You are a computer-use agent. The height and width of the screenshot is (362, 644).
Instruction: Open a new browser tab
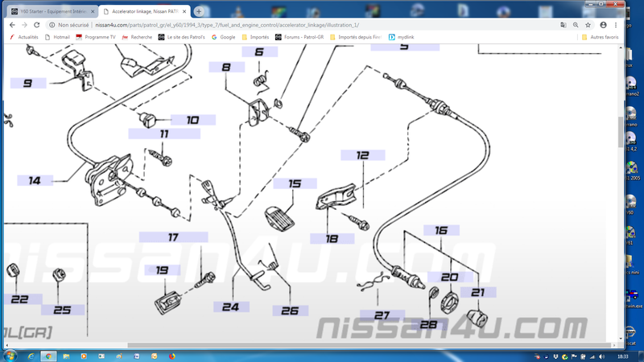click(199, 11)
